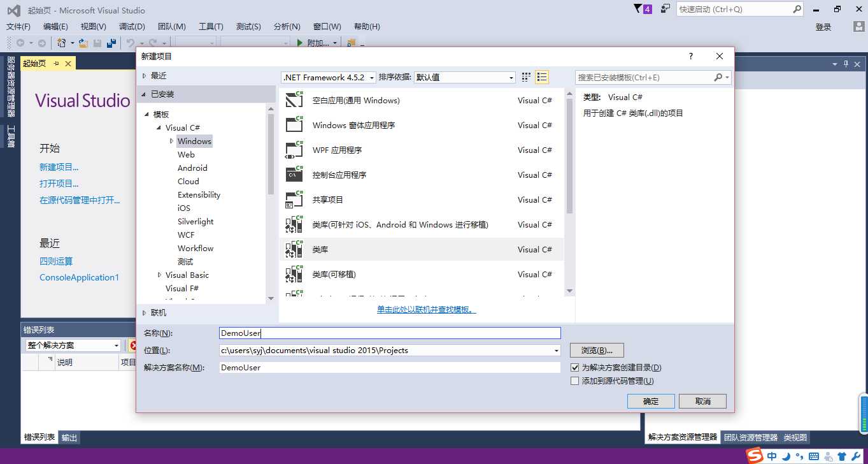Switch template list to medium icons list view
Image resolution: width=868 pixels, height=464 pixels.
pyautogui.click(x=542, y=77)
